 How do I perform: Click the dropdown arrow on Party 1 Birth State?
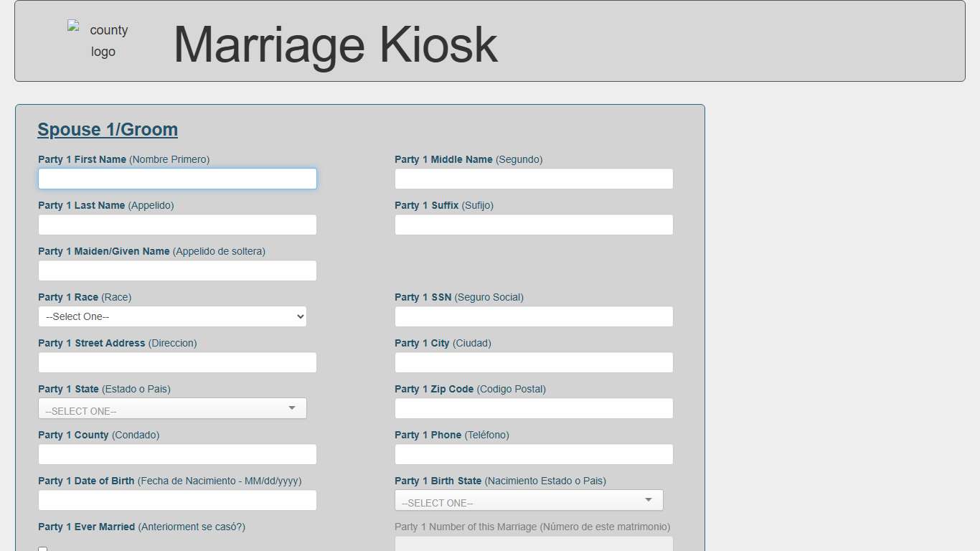pos(649,499)
